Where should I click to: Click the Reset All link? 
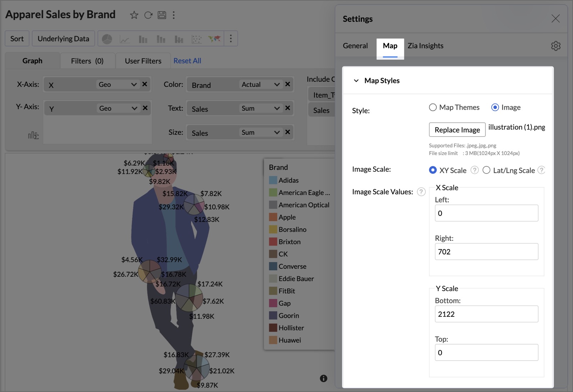tap(187, 61)
